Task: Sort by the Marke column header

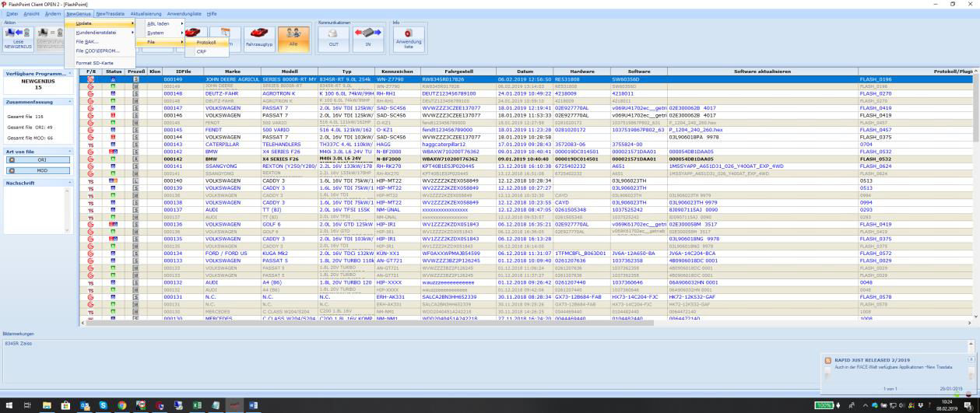Action: [231, 71]
